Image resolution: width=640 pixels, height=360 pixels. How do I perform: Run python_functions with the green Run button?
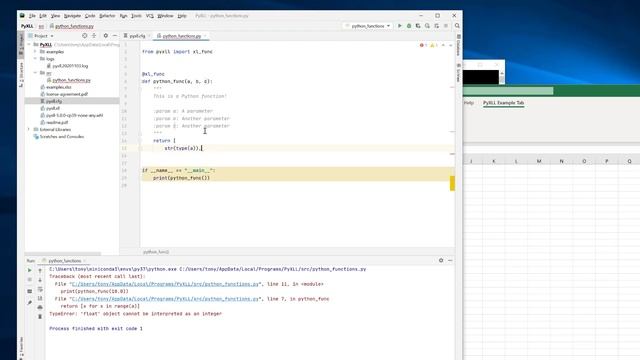pos(400,26)
